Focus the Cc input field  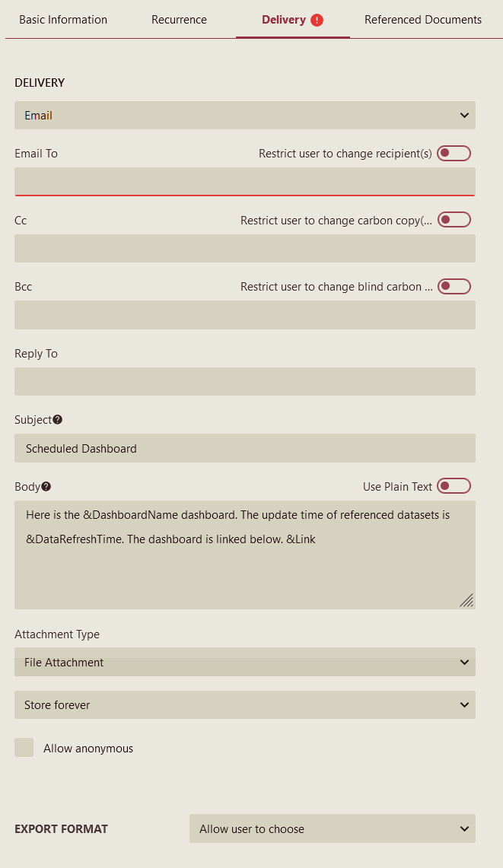[x=245, y=249]
